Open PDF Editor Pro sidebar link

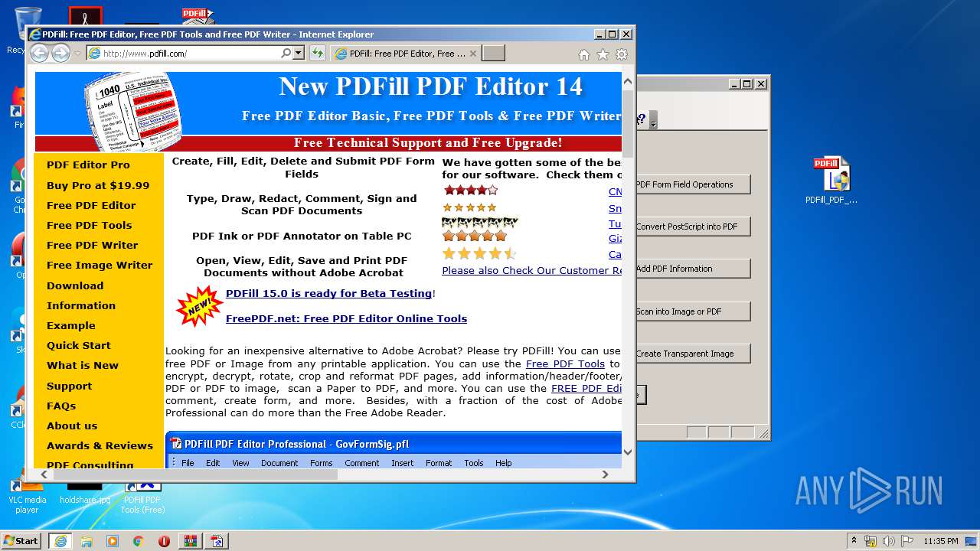[x=88, y=165]
